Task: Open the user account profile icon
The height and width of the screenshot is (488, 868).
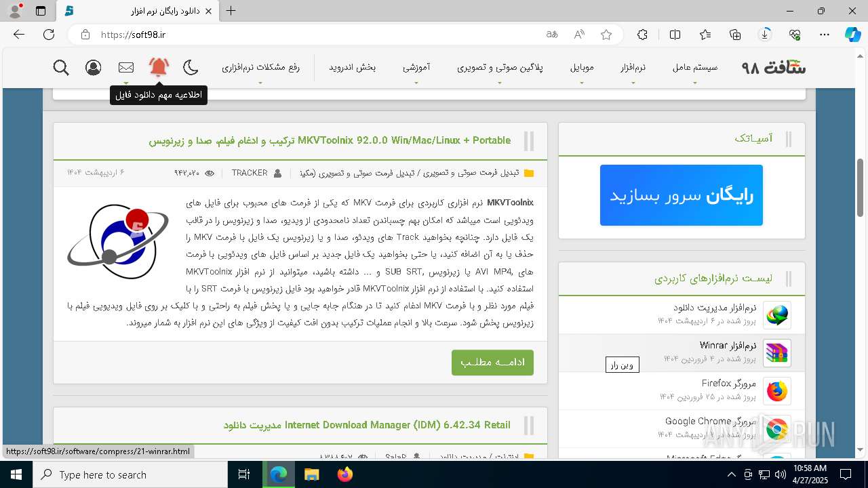Action: point(94,67)
